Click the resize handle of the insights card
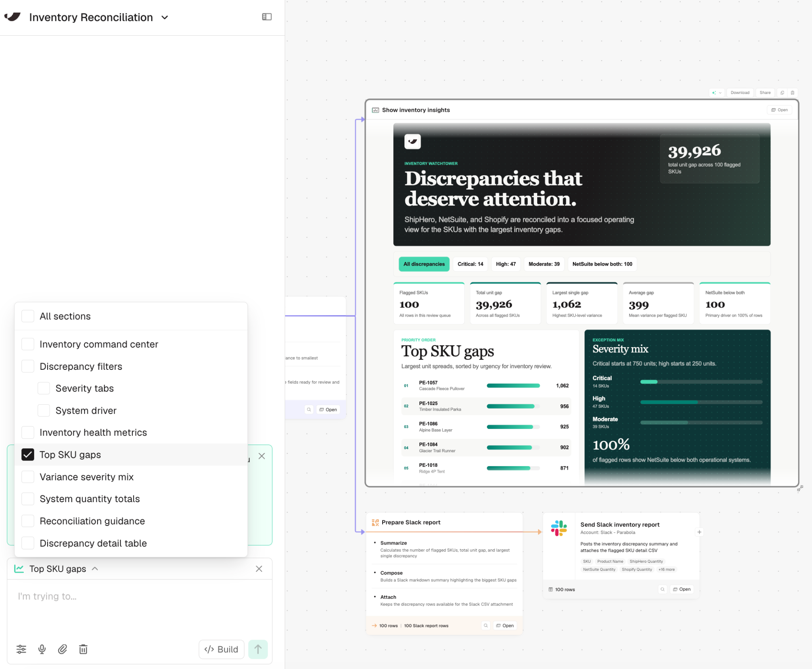The image size is (812, 669). click(800, 488)
